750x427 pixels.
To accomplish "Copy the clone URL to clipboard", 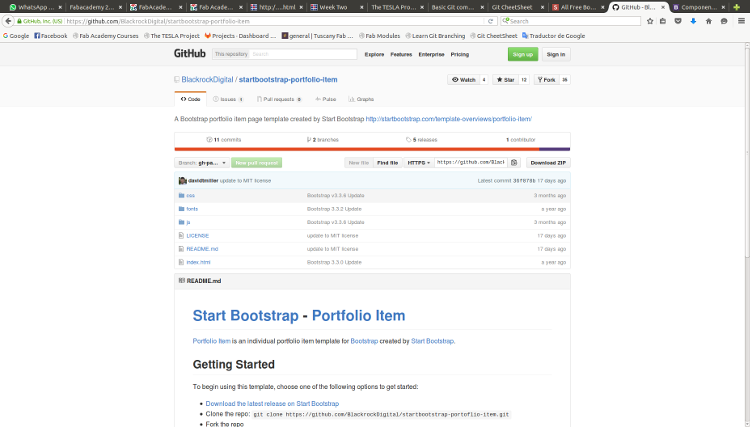I will 514,162.
